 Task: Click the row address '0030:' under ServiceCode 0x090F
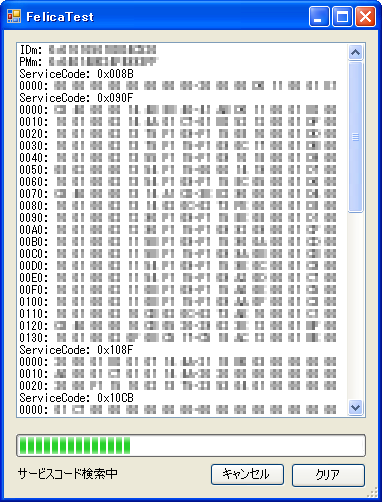coord(34,146)
